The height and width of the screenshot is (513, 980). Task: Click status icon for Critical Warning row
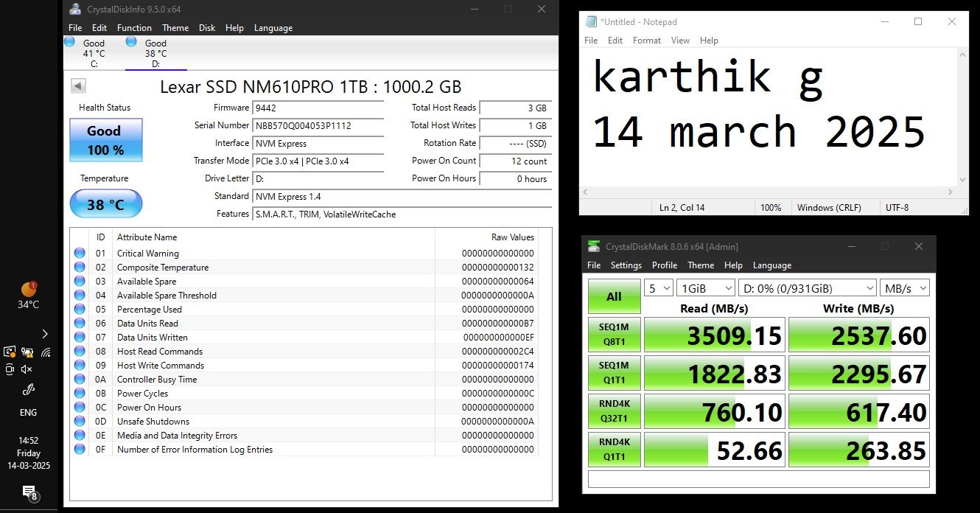pos(80,253)
